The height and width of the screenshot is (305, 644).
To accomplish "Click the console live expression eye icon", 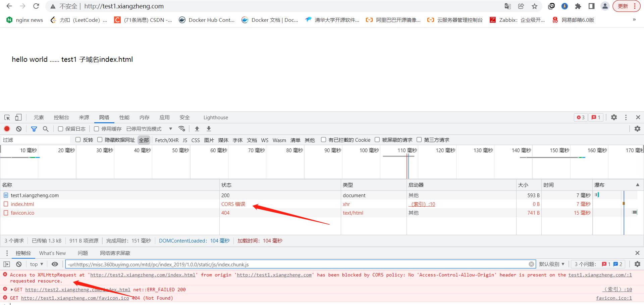I will (55, 264).
